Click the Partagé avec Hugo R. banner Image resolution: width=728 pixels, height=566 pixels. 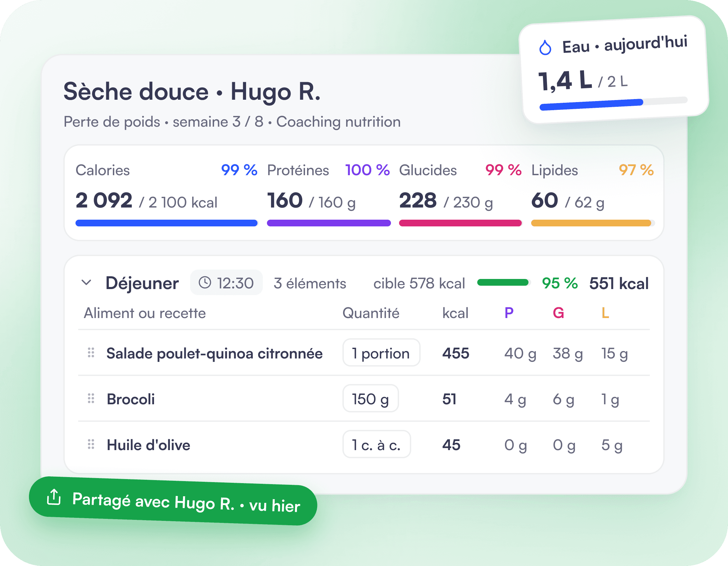click(173, 501)
